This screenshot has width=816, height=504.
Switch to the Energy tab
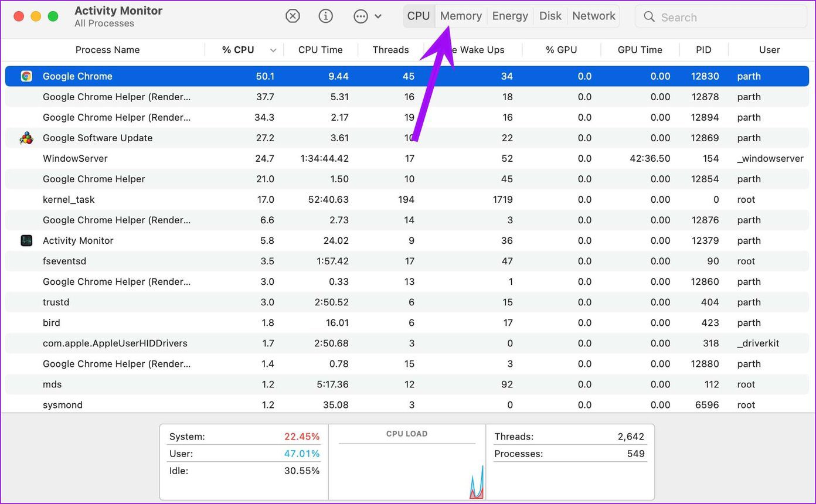510,16
